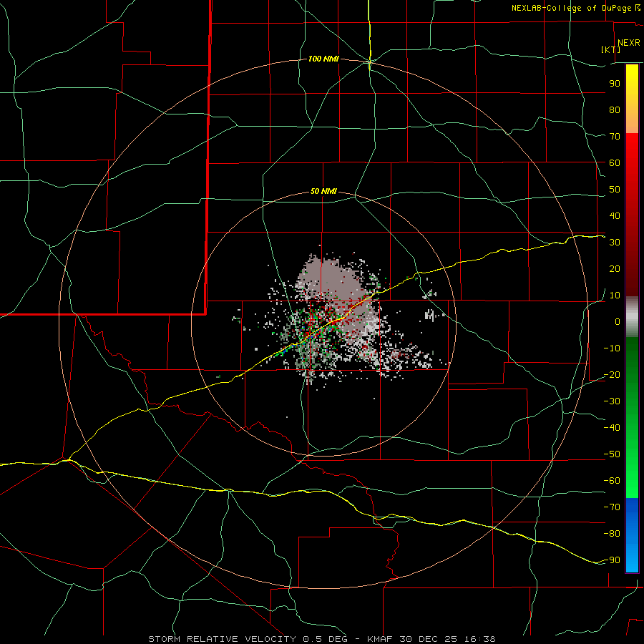Viewport: 644px width, 644px height.
Task: Click the -20 value on the velocity scale
Action: [612, 374]
